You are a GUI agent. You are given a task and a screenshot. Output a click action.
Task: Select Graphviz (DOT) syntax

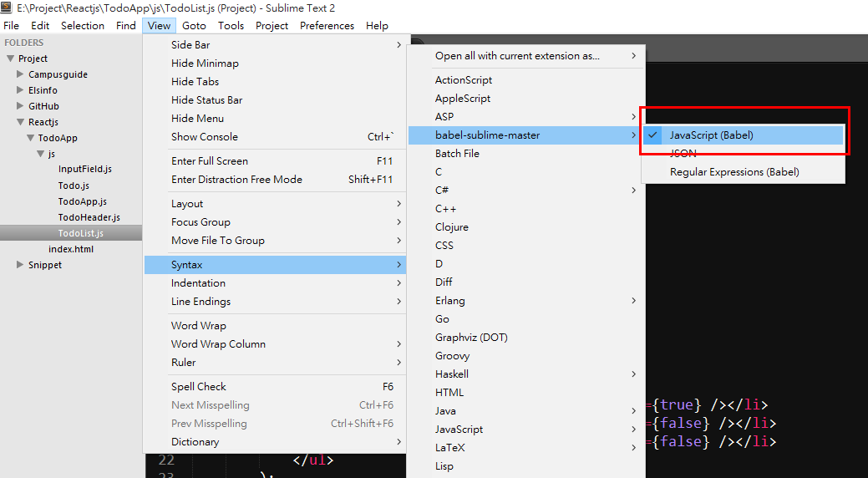pyautogui.click(x=525, y=338)
